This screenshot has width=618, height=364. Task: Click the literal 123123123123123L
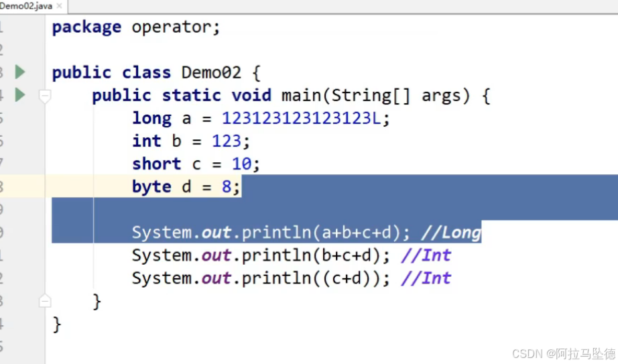pos(302,118)
